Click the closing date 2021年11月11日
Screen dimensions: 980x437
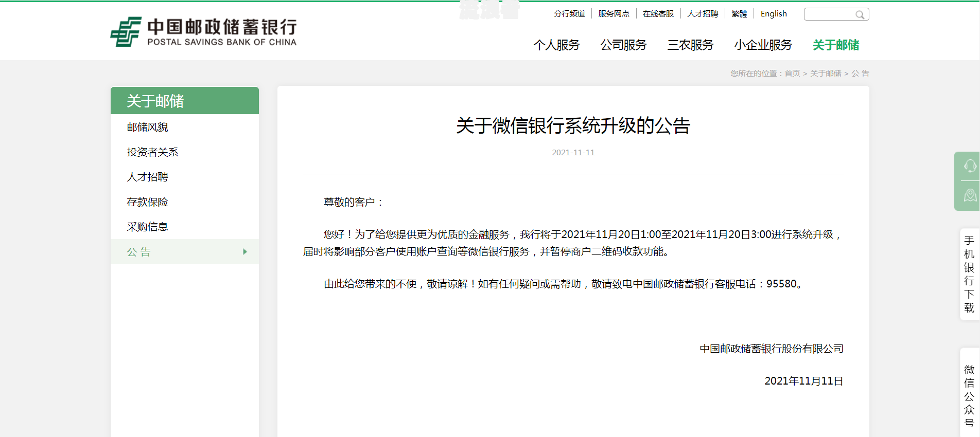click(x=803, y=381)
